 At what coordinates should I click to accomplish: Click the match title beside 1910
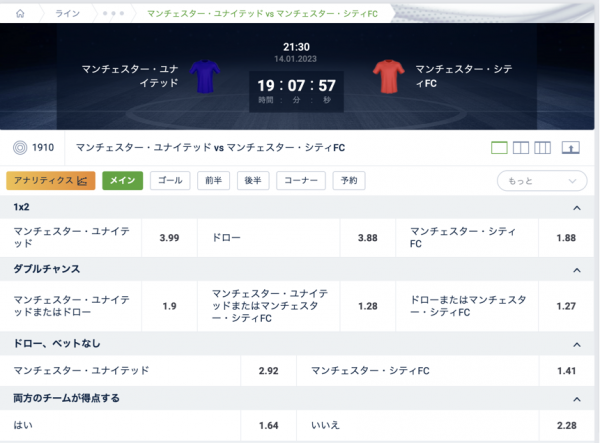pos(210,148)
